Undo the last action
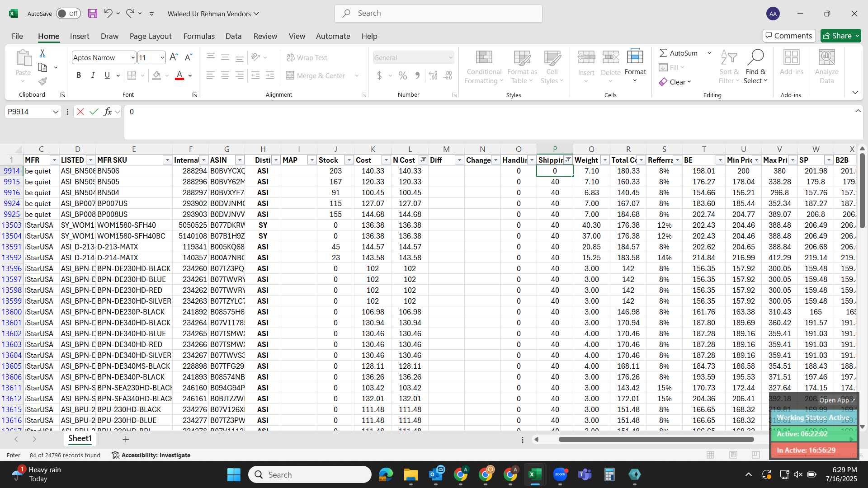The image size is (868, 488). [x=108, y=14]
